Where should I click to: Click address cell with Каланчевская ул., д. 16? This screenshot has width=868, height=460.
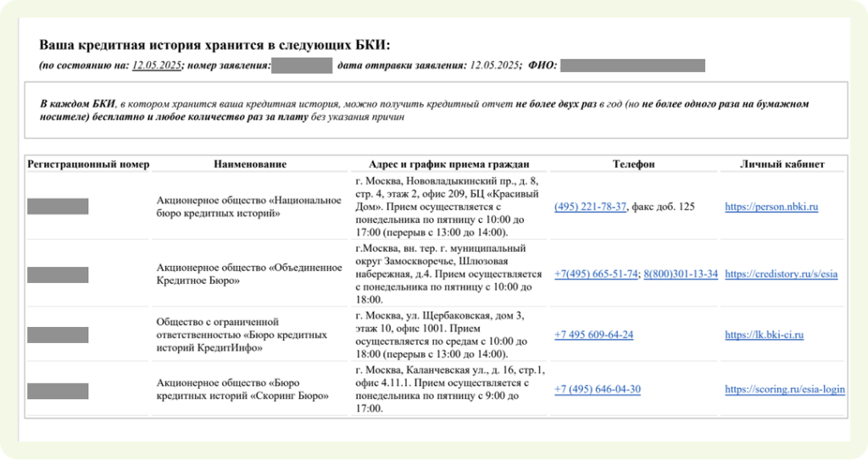448,389
